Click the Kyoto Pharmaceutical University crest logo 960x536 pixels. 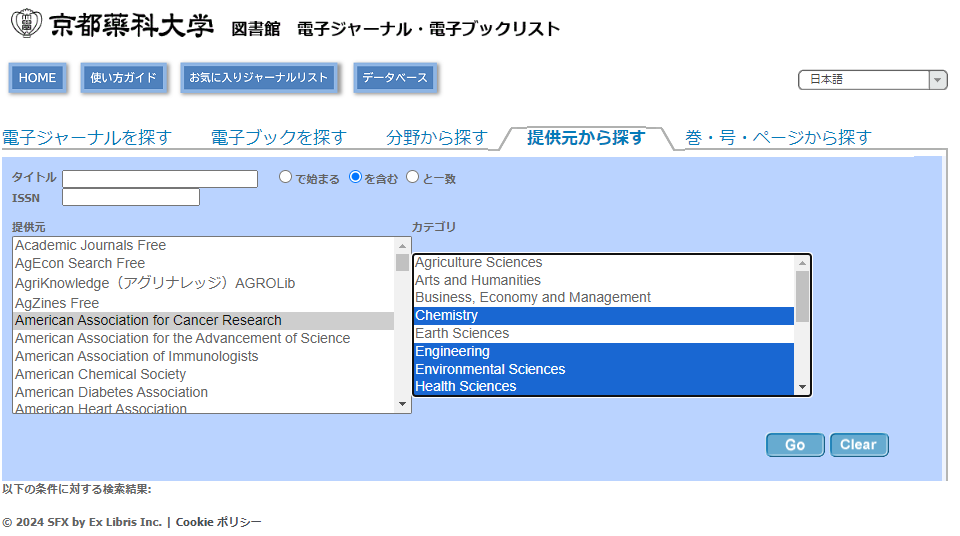(26, 23)
